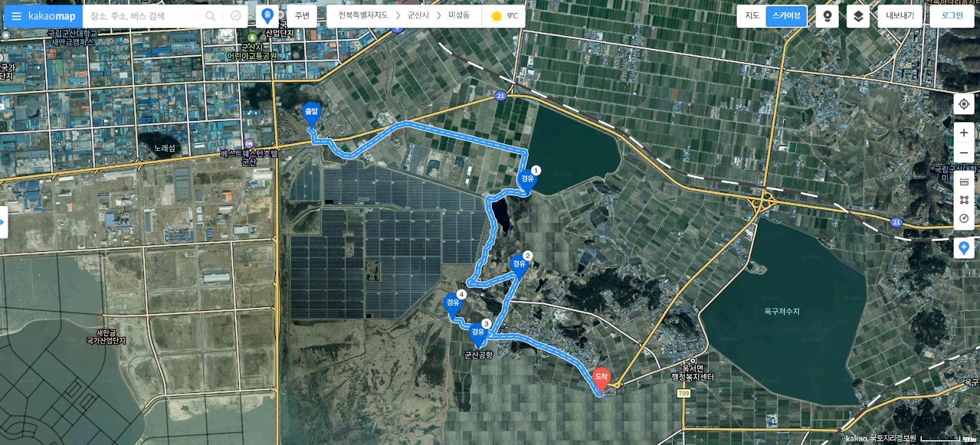Zoom in with the plus button
980x445 pixels.
coord(964,132)
